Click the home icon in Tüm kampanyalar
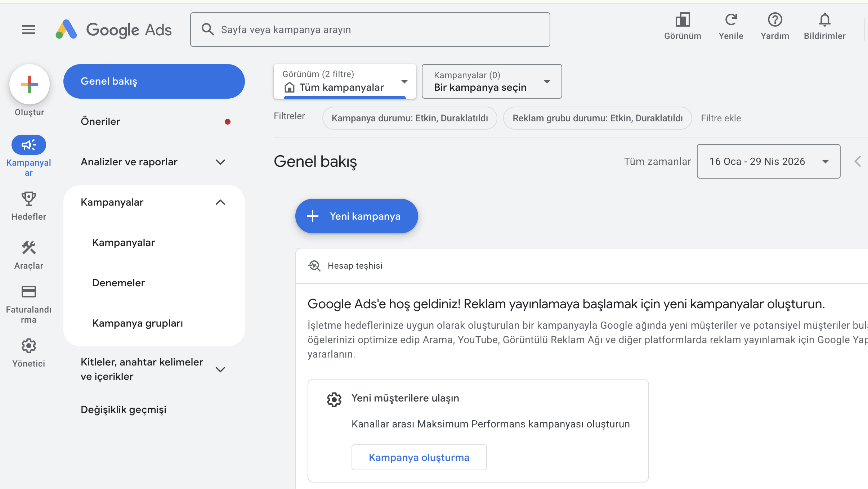This screenshot has height=489, width=868. [x=290, y=88]
